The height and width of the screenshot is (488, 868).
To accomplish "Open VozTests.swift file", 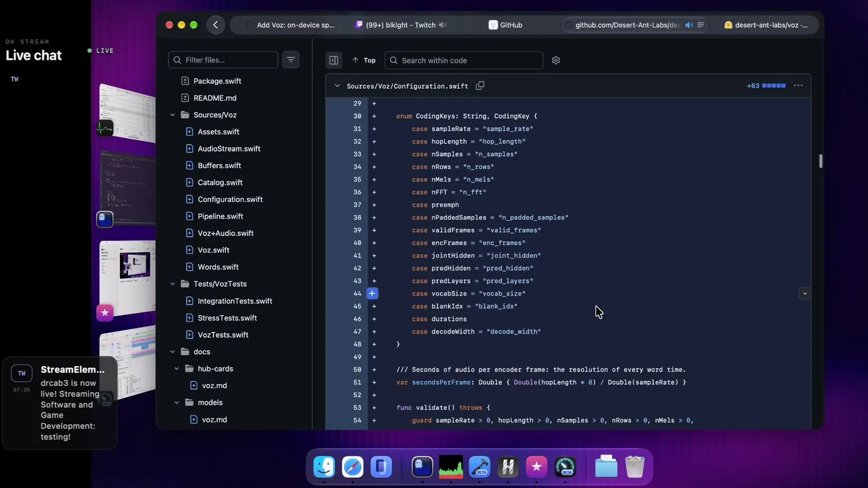I will (222, 335).
